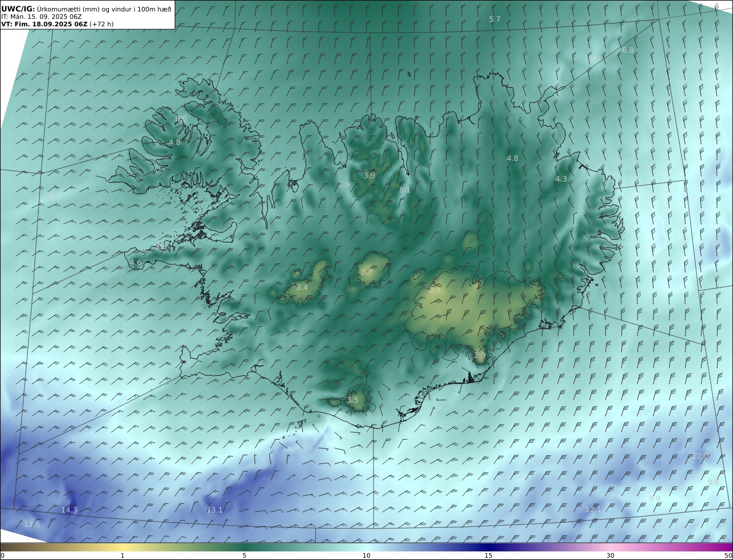This screenshot has height=560, width=733.
Task: Pick the dark navy band of the colour scale
Action: (x=490, y=547)
